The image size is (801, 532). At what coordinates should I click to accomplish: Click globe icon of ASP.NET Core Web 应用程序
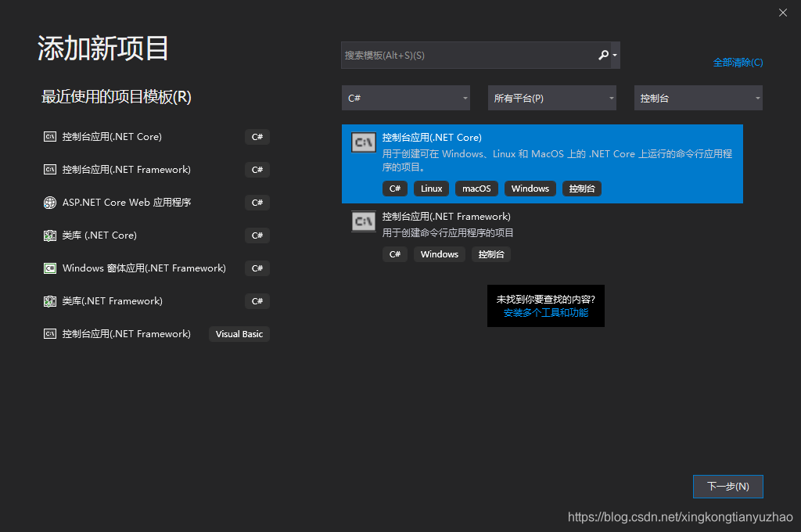[50, 203]
